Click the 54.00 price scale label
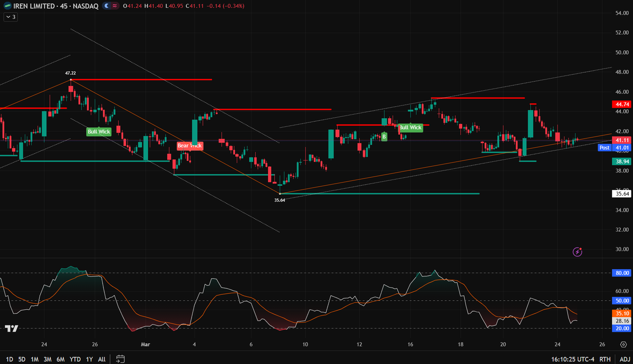The image size is (633, 364). [622, 13]
